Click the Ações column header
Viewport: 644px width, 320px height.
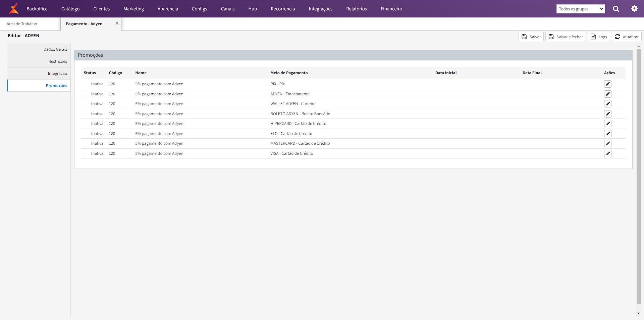pyautogui.click(x=609, y=73)
